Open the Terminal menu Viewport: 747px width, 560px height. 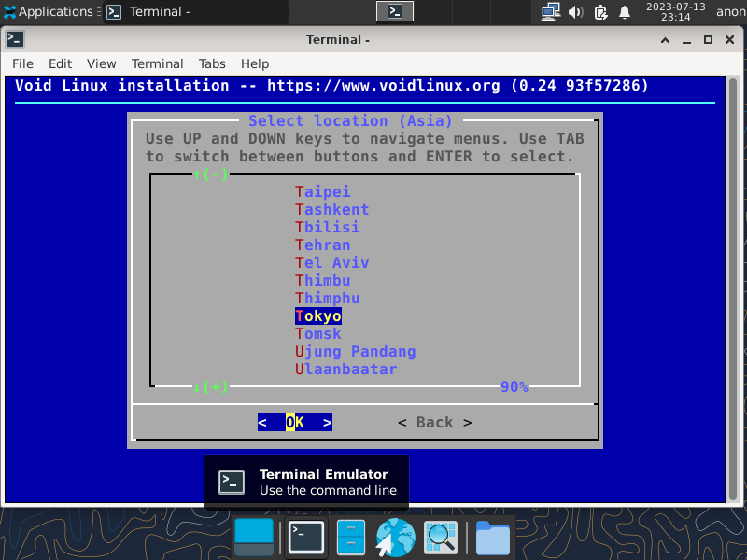tap(157, 63)
